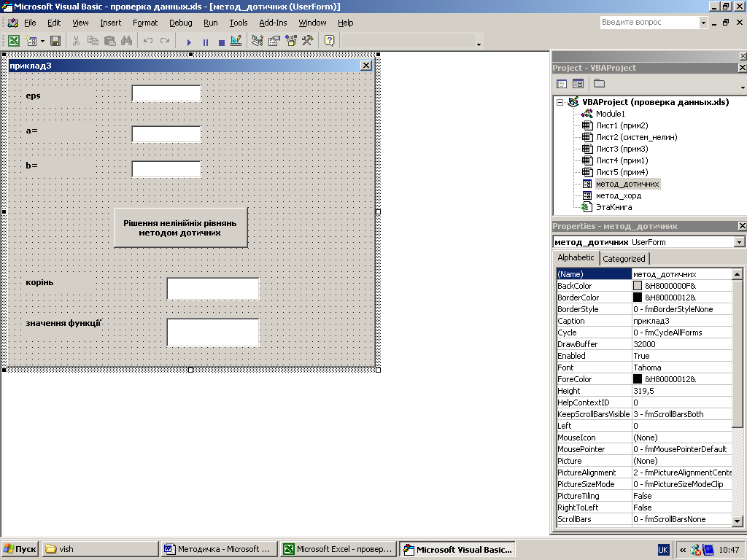The height and width of the screenshot is (560, 747).
Task: Open the Toolbox hammer icon
Action: coord(307,41)
